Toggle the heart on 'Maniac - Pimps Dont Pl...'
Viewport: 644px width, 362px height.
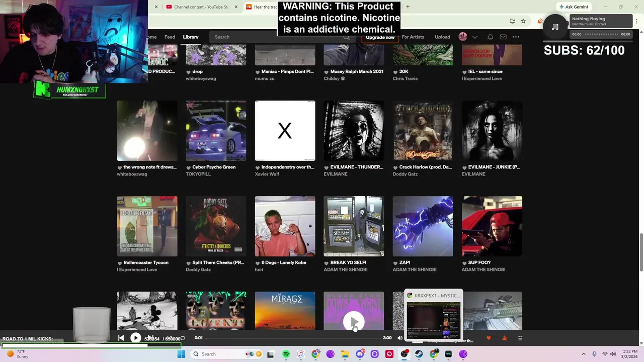point(257,72)
